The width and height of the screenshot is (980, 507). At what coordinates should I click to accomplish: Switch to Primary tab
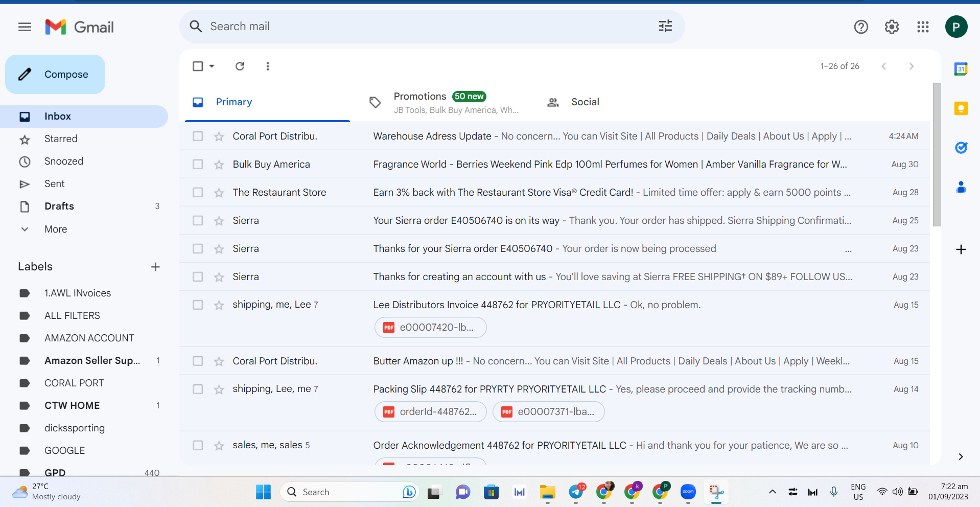point(267,102)
